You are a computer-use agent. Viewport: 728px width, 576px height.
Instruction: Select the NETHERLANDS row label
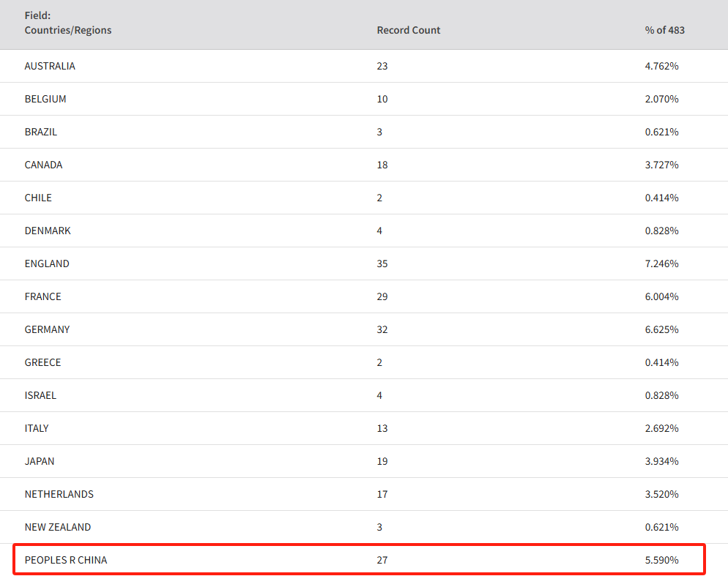(x=59, y=494)
